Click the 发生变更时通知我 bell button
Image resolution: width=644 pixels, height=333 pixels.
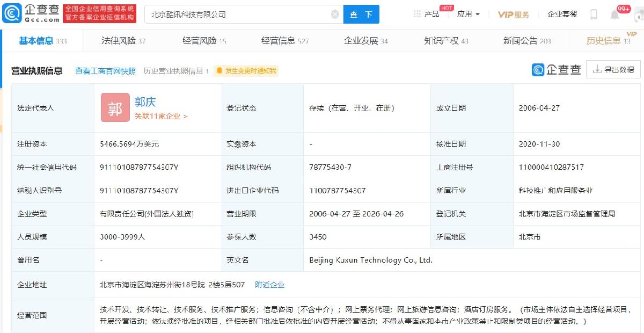(x=246, y=71)
